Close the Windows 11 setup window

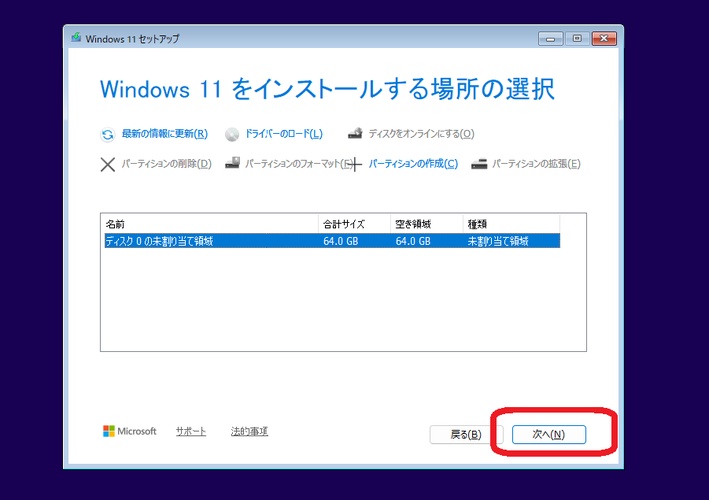click(604, 39)
